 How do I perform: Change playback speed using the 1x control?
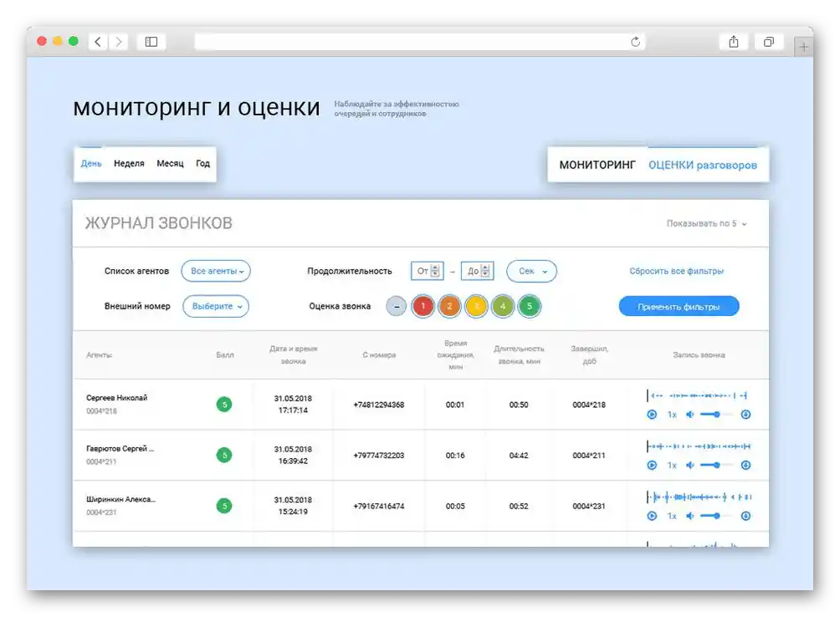671,414
